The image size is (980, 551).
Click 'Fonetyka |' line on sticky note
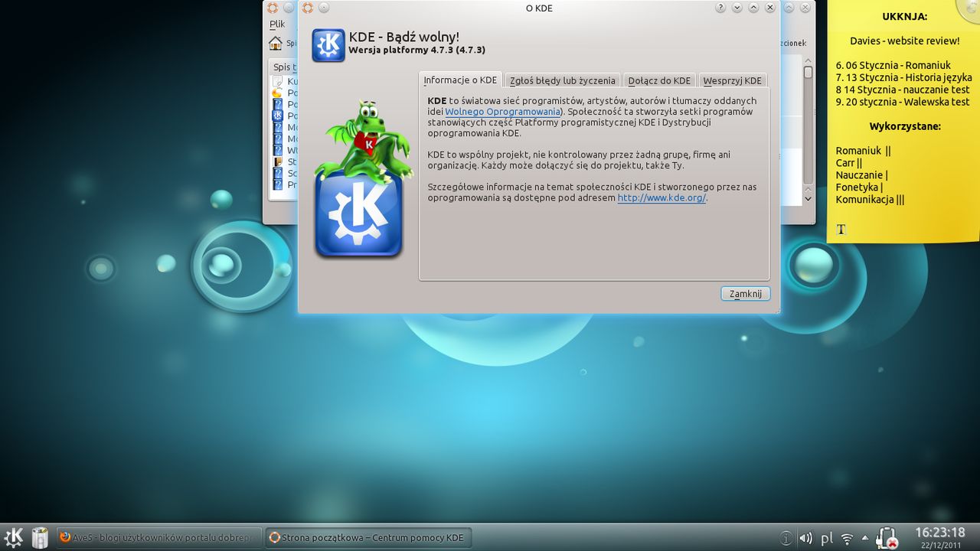point(859,187)
